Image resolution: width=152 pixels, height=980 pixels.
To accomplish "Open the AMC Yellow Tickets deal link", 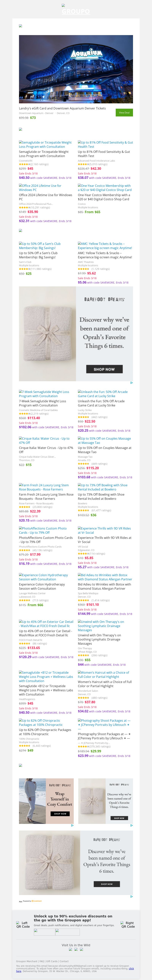I will tap(105, 246).
